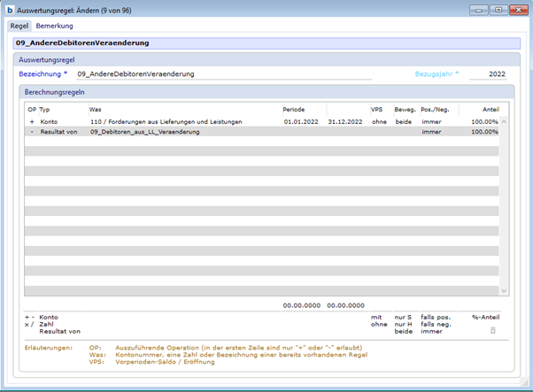Click the 100.00% Anteil of the Konto row
533x392 pixels.
coord(484,121)
